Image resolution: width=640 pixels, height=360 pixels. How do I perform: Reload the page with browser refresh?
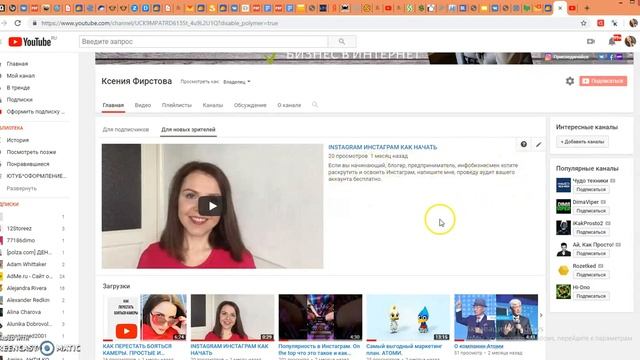(x=18, y=23)
